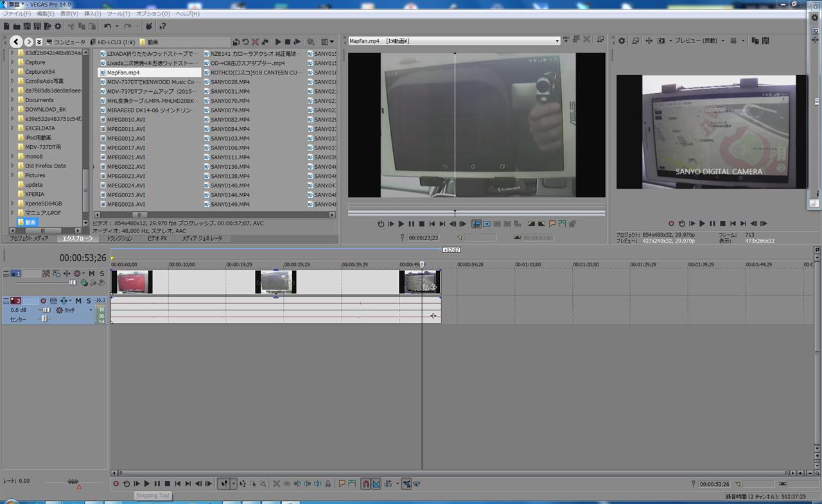The image size is (822, 504).
Task: Click the timeline record button
Action: point(116,483)
